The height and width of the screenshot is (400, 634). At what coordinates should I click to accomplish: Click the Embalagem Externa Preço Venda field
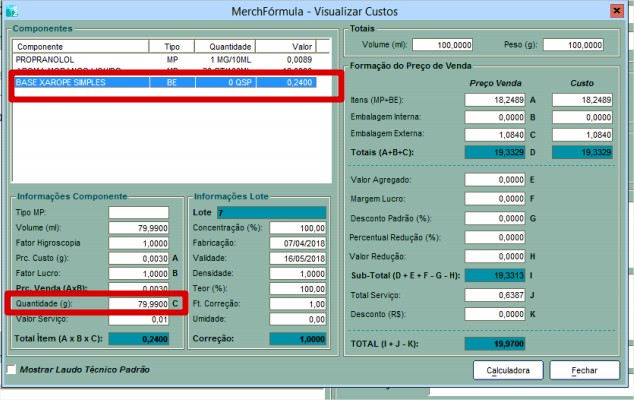coord(495,133)
